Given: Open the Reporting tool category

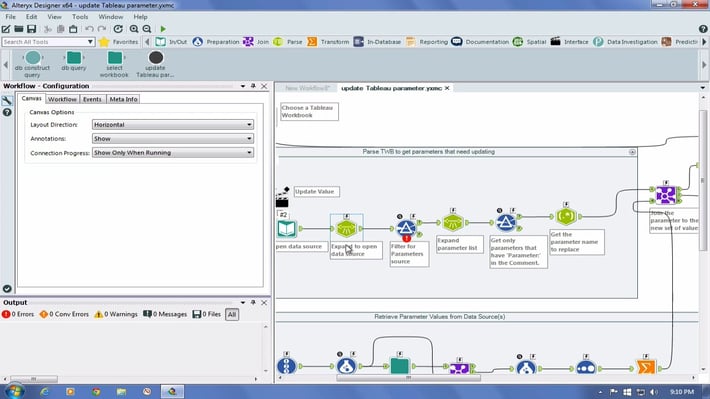Looking at the screenshot, I should pyautogui.click(x=427, y=42).
